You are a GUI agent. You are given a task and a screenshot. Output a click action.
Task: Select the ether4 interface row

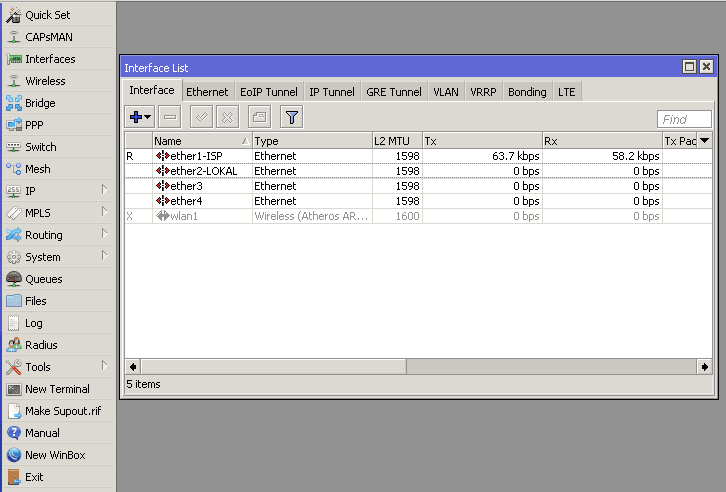(418, 201)
